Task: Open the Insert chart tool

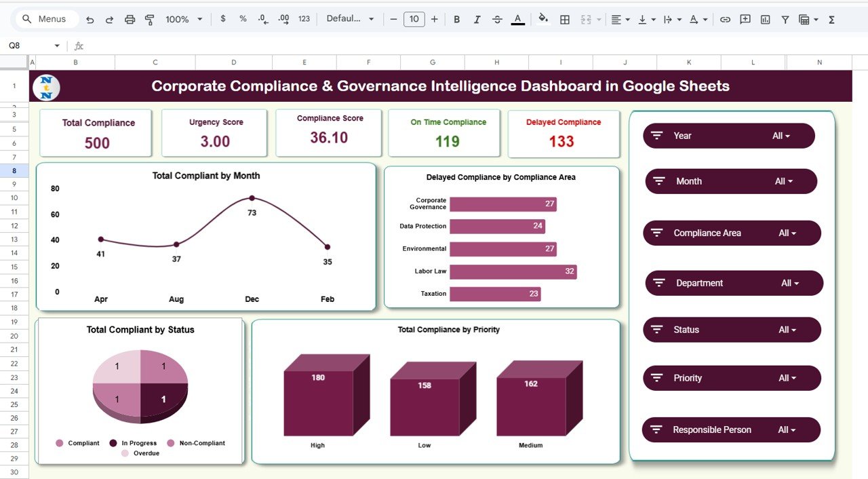Action: click(764, 19)
